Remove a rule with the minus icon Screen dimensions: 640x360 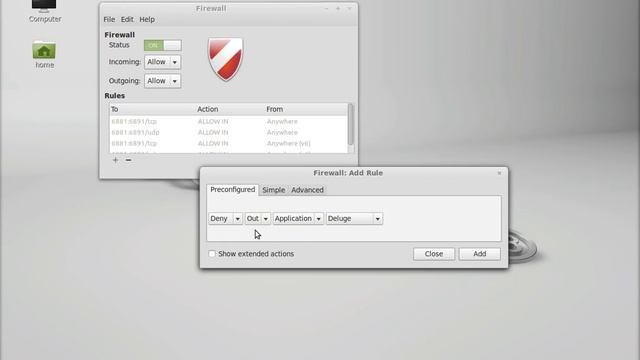tap(128, 160)
